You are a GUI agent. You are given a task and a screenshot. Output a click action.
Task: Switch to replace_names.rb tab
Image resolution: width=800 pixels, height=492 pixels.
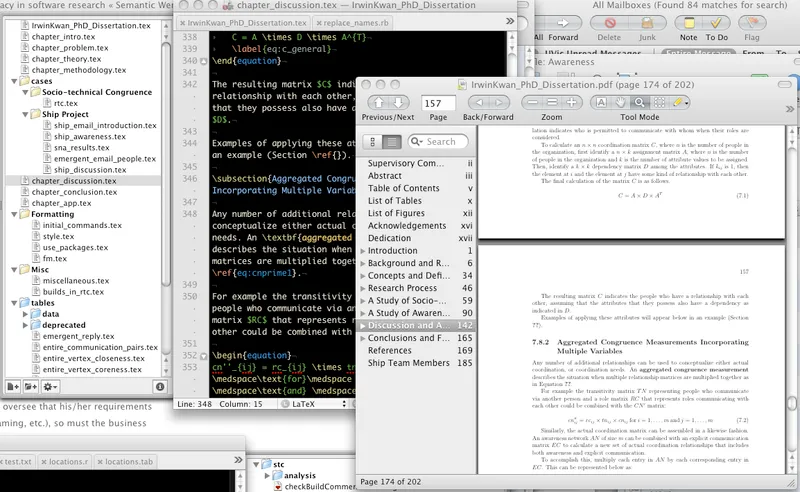pyautogui.click(x=356, y=23)
